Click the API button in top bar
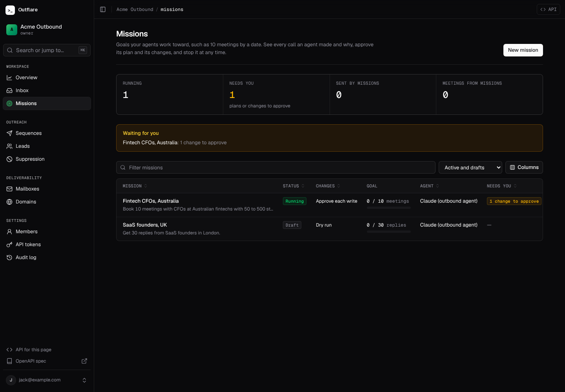The height and width of the screenshot is (392, 565). pyautogui.click(x=548, y=9)
